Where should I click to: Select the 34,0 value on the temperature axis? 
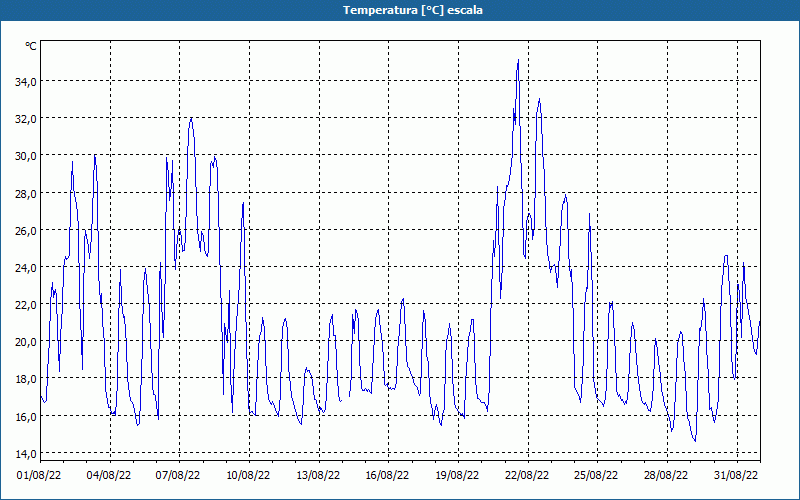pos(25,81)
